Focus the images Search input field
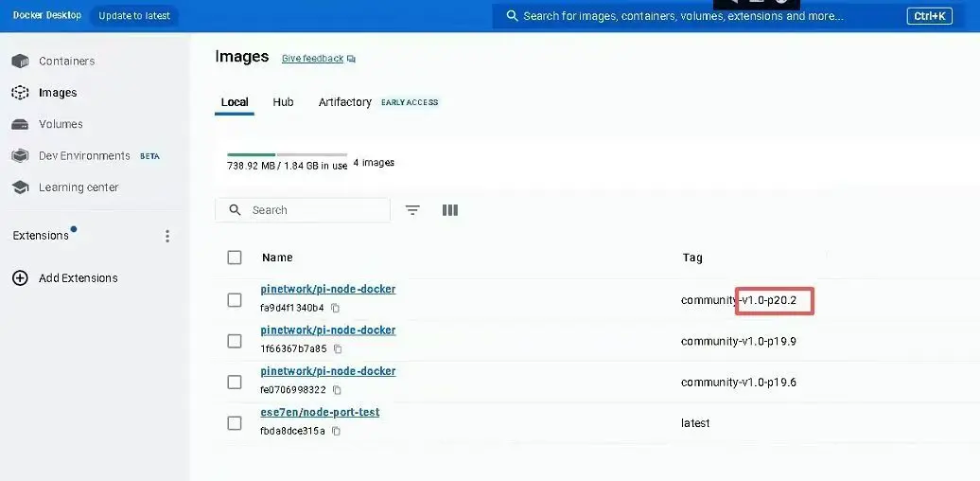 303,210
